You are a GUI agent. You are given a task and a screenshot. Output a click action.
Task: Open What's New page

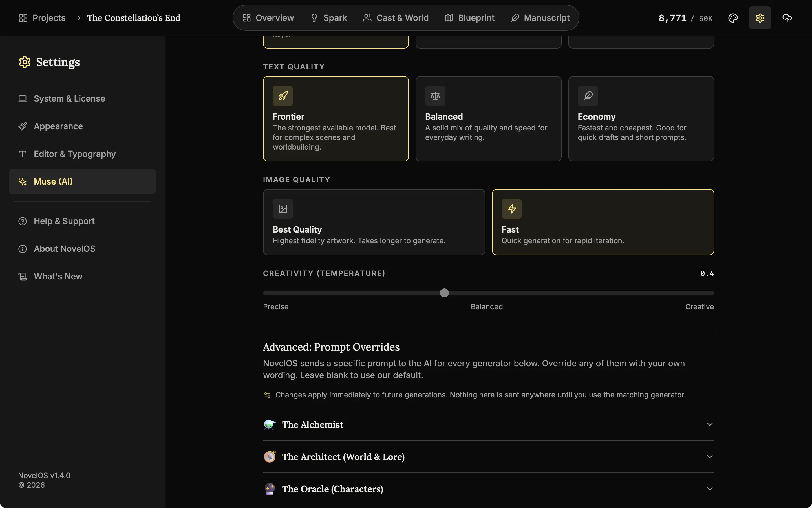pyautogui.click(x=82, y=277)
